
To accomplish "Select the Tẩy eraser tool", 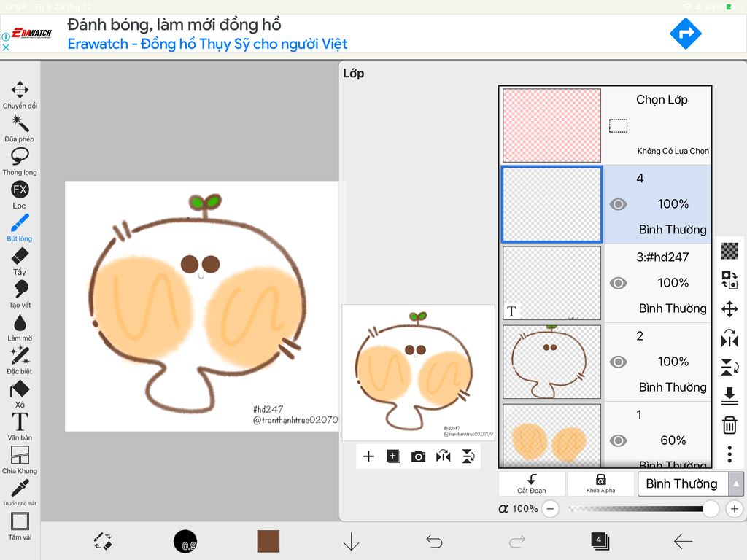I will 20,261.
